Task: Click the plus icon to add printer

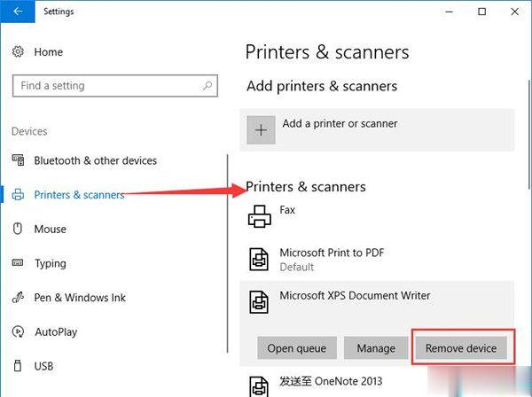Action: tap(261, 130)
